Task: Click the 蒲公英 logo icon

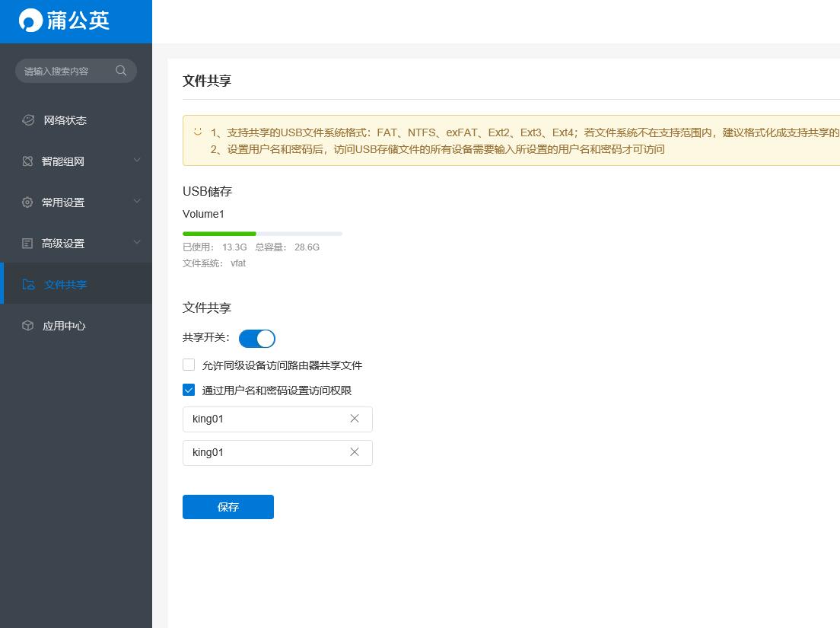Action: tap(30, 21)
